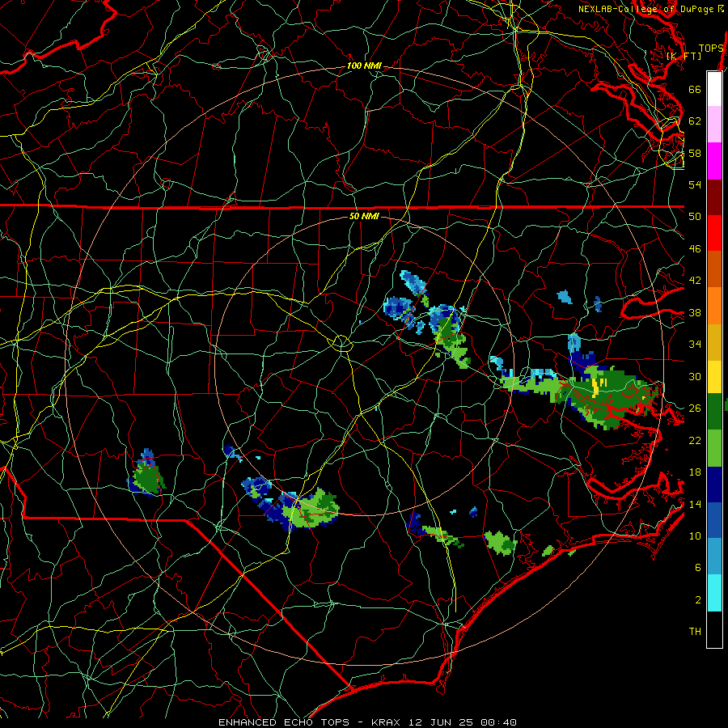Click the cyan legend swatch

(714, 593)
